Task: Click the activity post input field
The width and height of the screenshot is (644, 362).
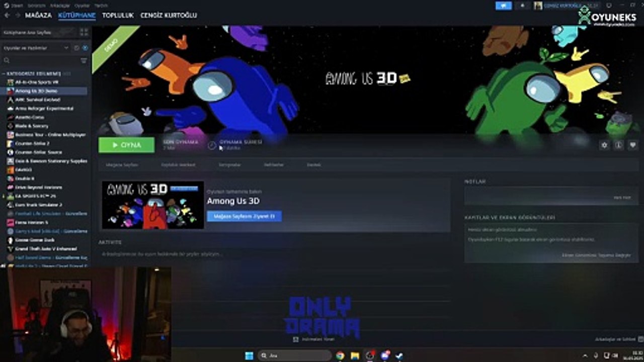Action: pos(274,254)
